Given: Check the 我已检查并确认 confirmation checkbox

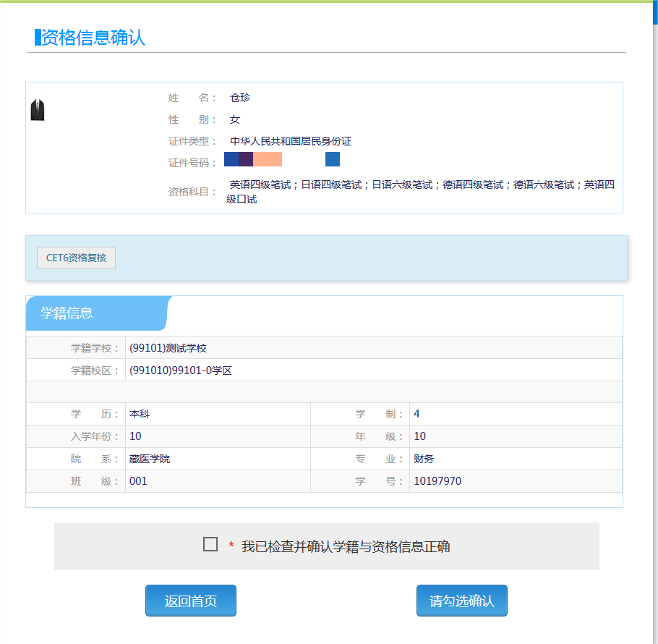Looking at the screenshot, I should point(210,544).
